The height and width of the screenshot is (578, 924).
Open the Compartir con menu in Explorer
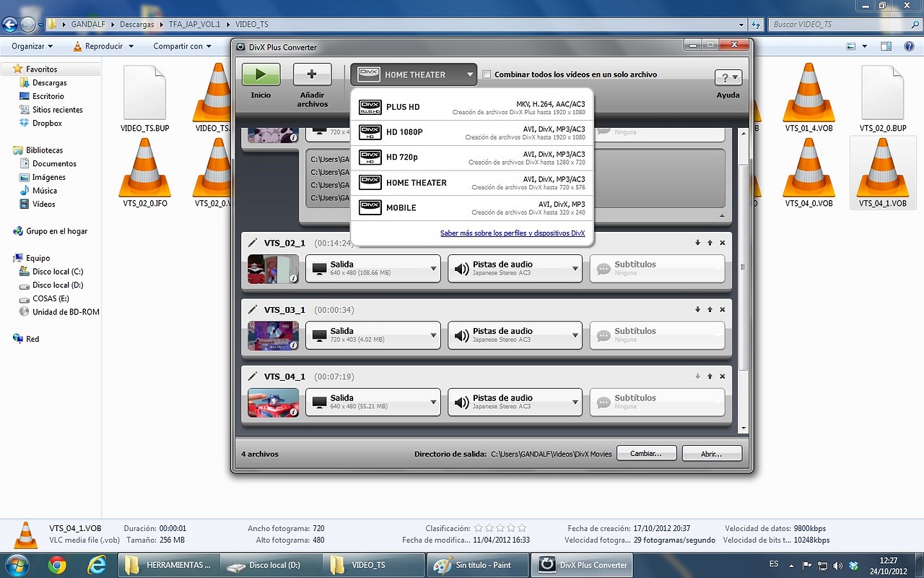click(182, 46)
